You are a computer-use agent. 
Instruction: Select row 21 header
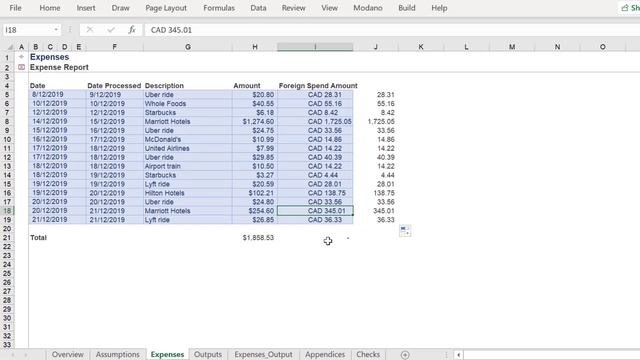pos(7,238)
